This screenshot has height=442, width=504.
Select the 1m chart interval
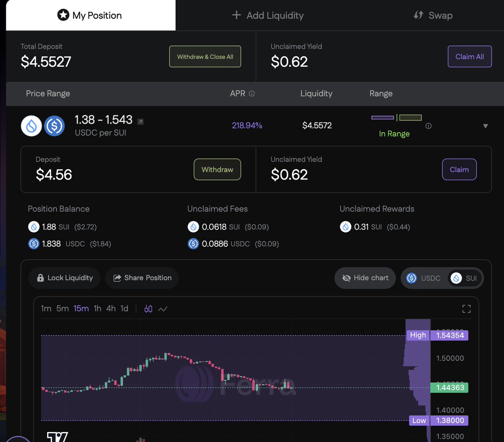click(x=46, y=309)
